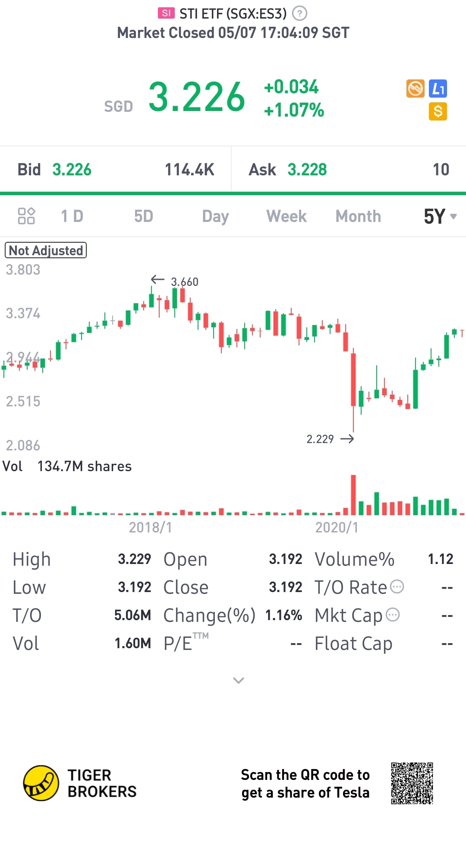Tap the tallest red volume bar
The width and height of the screenshot is (466, 868).
click(x=353, y=495)
